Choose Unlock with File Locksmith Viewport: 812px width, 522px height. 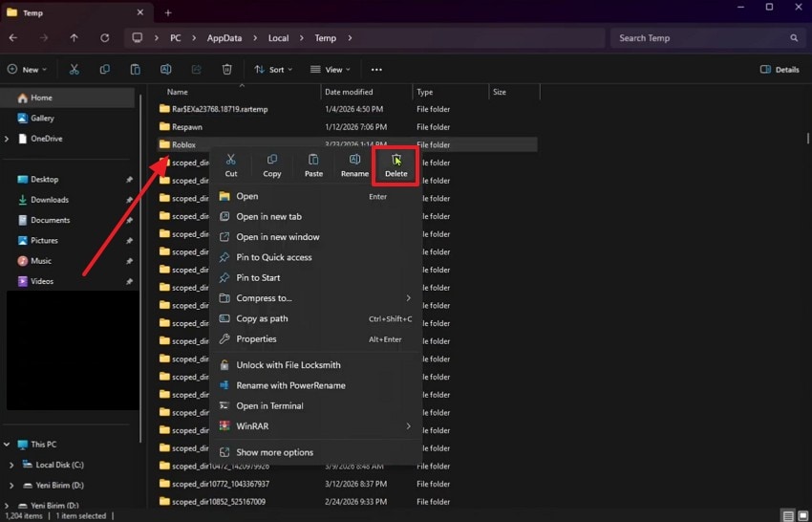click(x=316, y=365)
